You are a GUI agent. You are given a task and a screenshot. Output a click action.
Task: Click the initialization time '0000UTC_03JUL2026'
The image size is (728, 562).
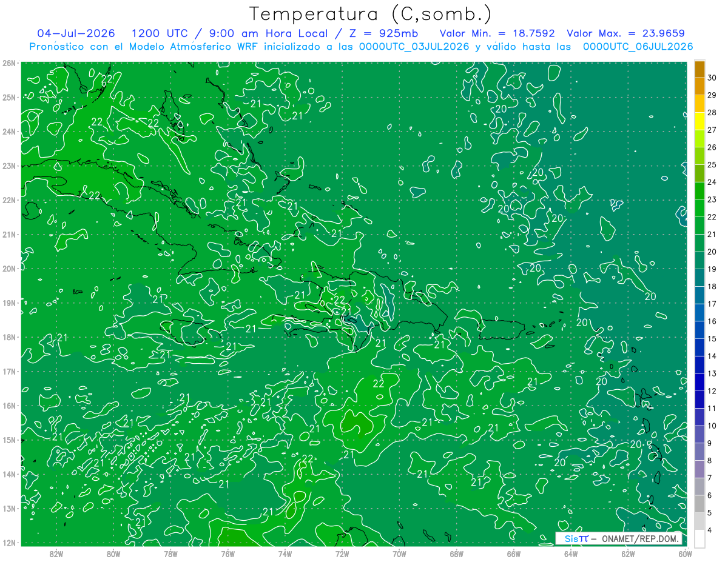coord(414,47)
